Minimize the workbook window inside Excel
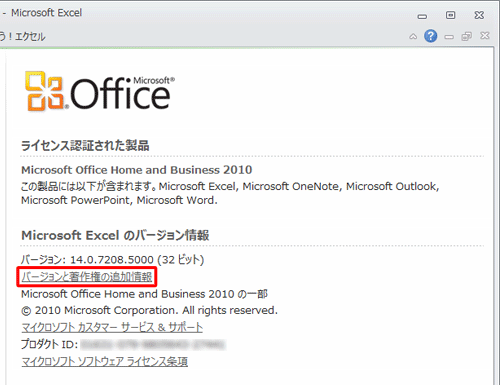Screen dimensions: 500x385 pos(449,36)
